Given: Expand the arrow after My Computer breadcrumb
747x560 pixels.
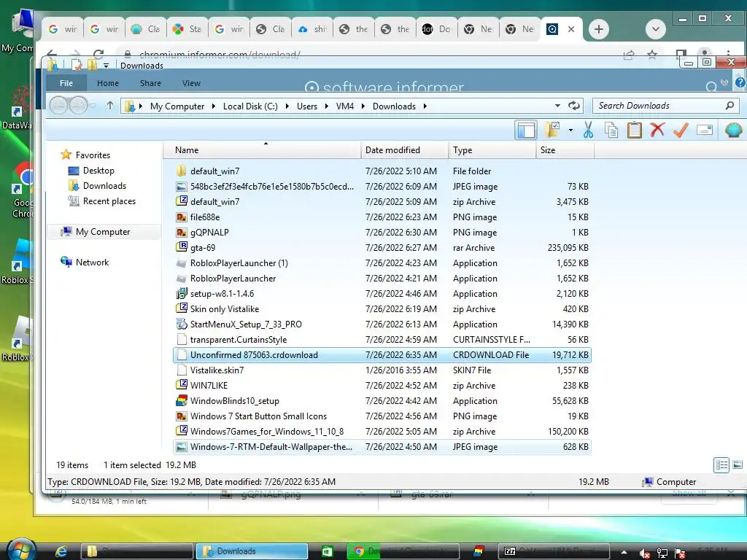Looking at the screenshot, I should (x=214, y=106).
